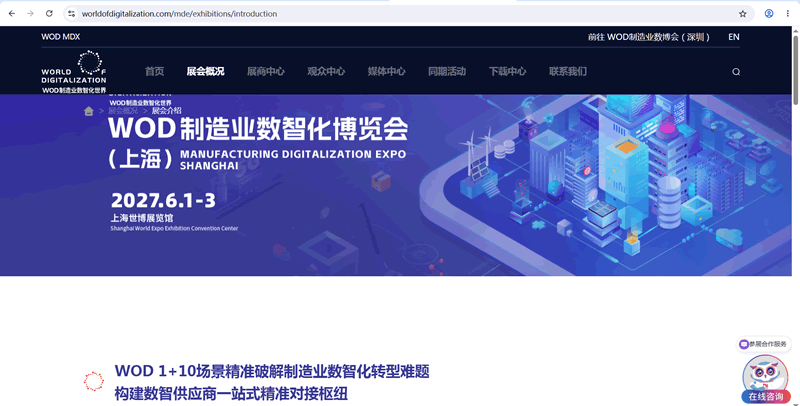This screenshot has height=406, width=800.
Task: Click the heading WOD 1+10场景精准破解制造业数智化转型难题
Action: pos(272,371)
